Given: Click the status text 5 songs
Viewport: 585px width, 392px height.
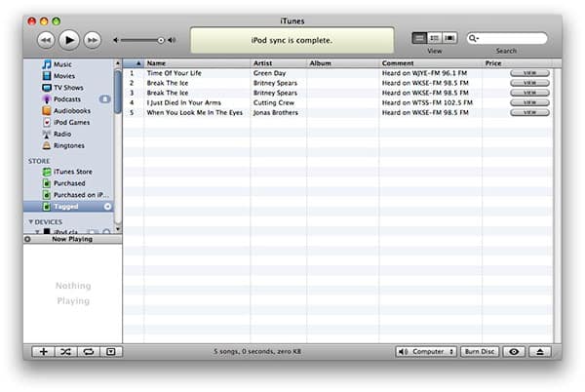Looking at the screenshot, I should coord(257,351).
